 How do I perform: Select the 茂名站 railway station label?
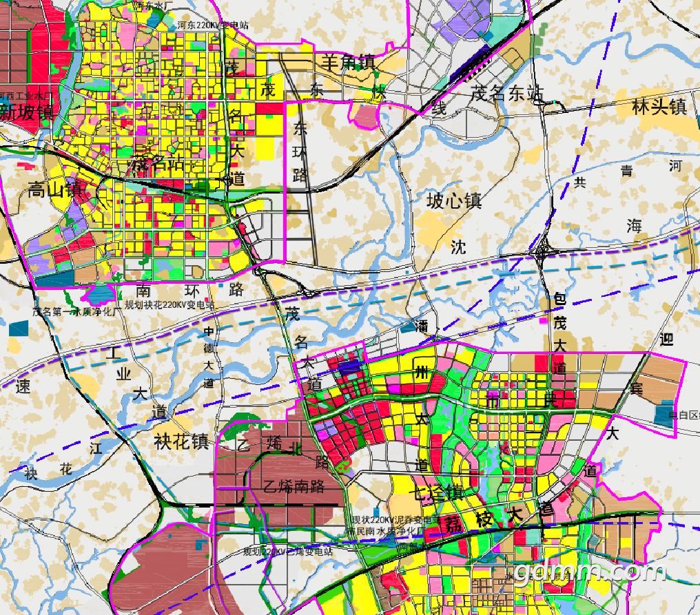click(x=158, y=163)
